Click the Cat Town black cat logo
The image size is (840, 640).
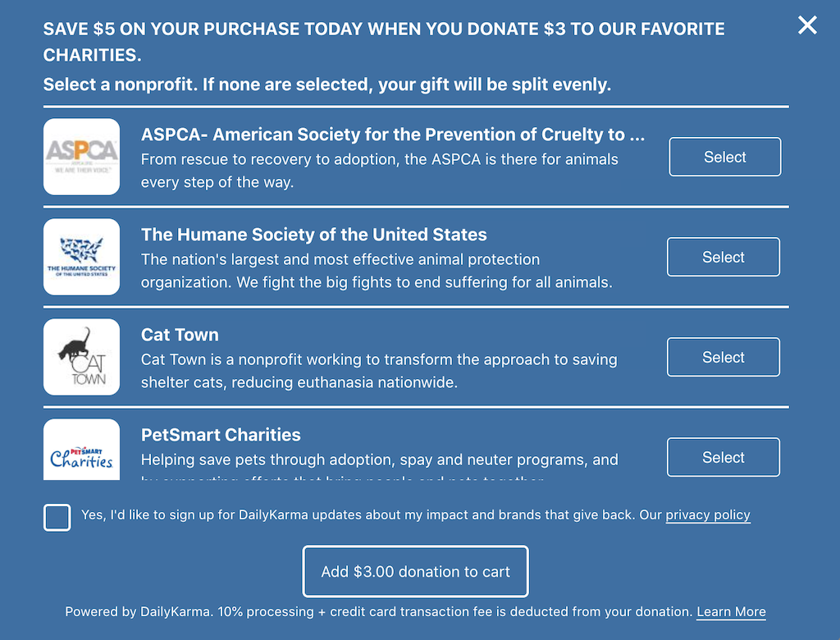(81, 357)
